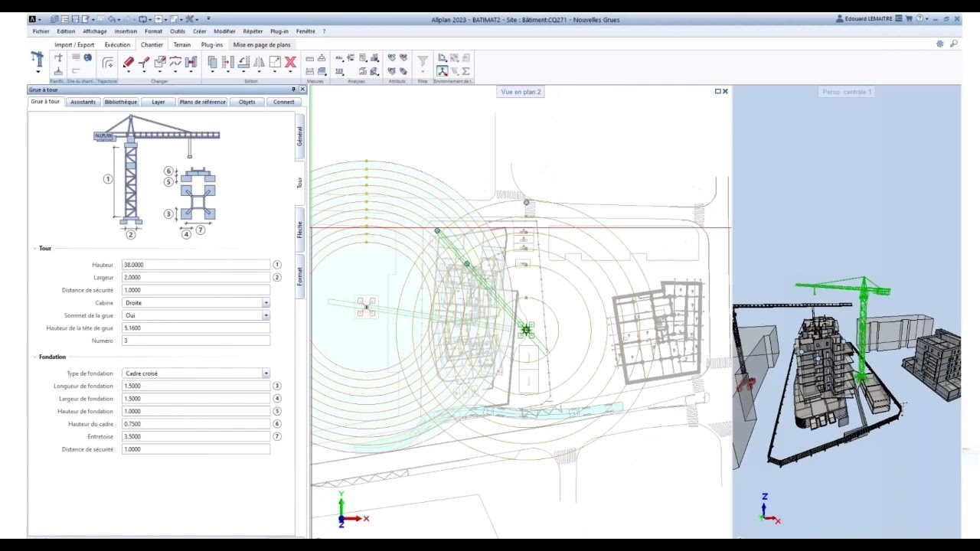Open the help question mark icon
The image size is (980, 551).
pos(920,18)
